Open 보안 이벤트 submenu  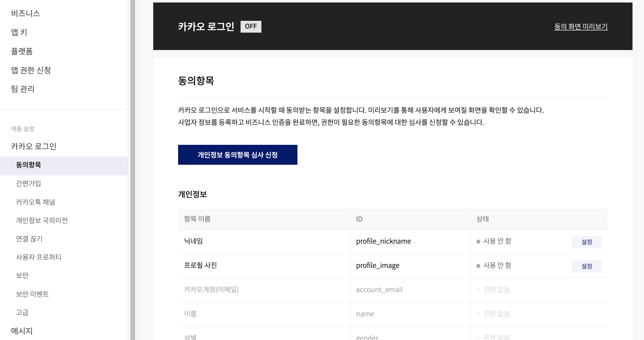coord(32,294)
